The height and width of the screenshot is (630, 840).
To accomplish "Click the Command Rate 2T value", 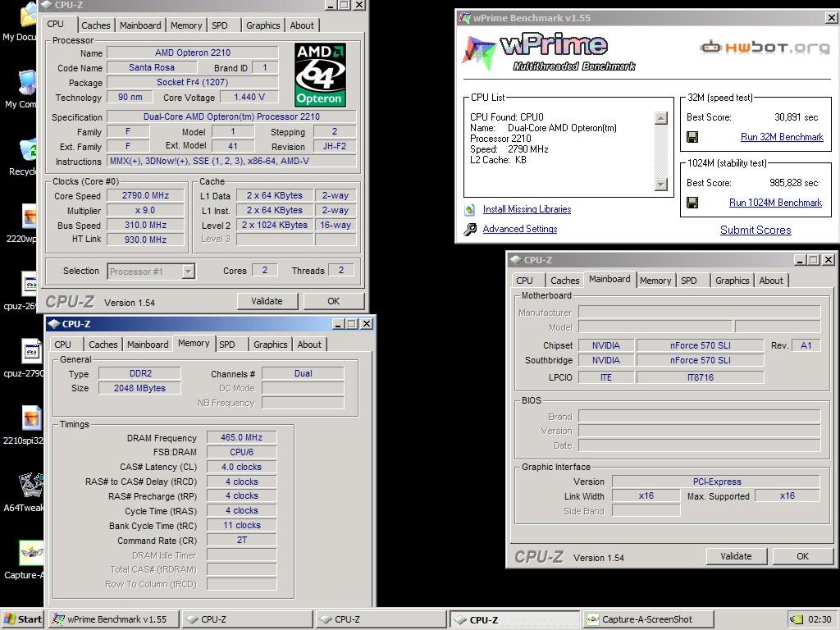I will coord(242,540).
